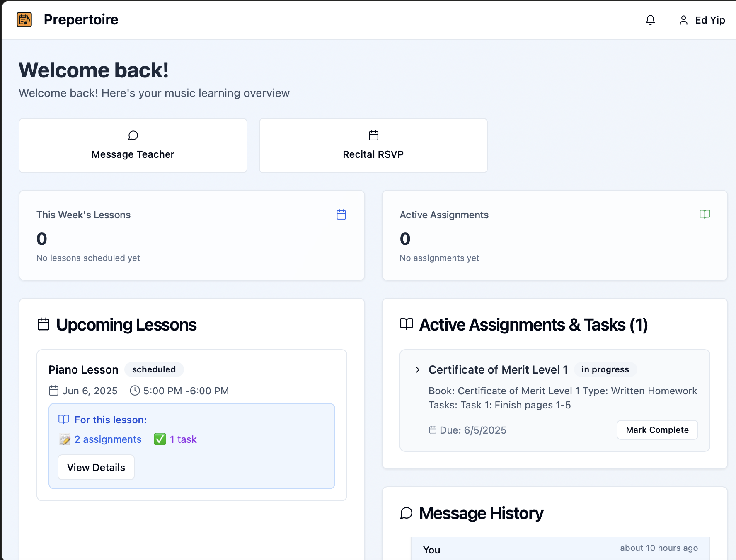Click the chat icon beside Message History heading
Image resolution: width=736 pixels, height=560 pixels.
[406, 513]
